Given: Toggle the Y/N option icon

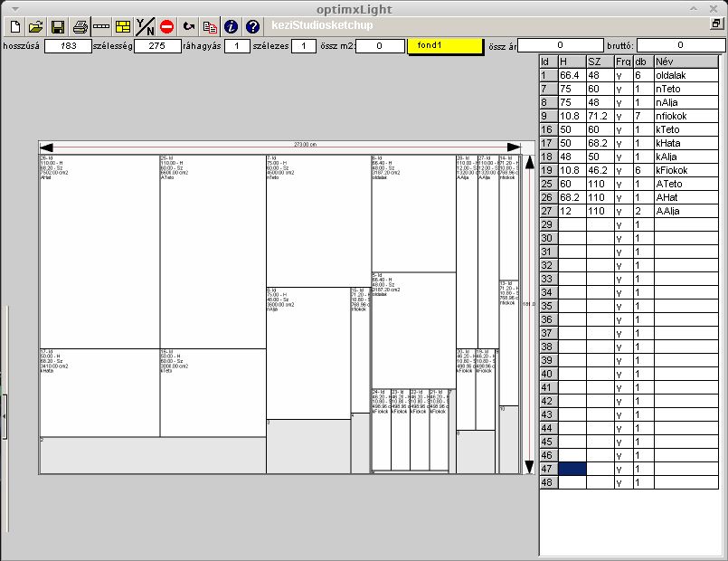Looking at the screenshot, I should 145,26.
